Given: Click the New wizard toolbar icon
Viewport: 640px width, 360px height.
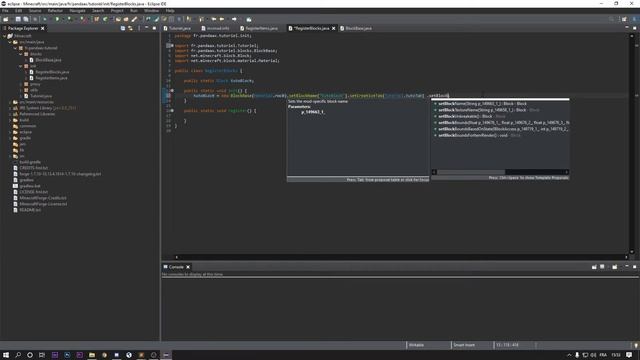Looking at the screenshot, I should (x=6, y=19).
